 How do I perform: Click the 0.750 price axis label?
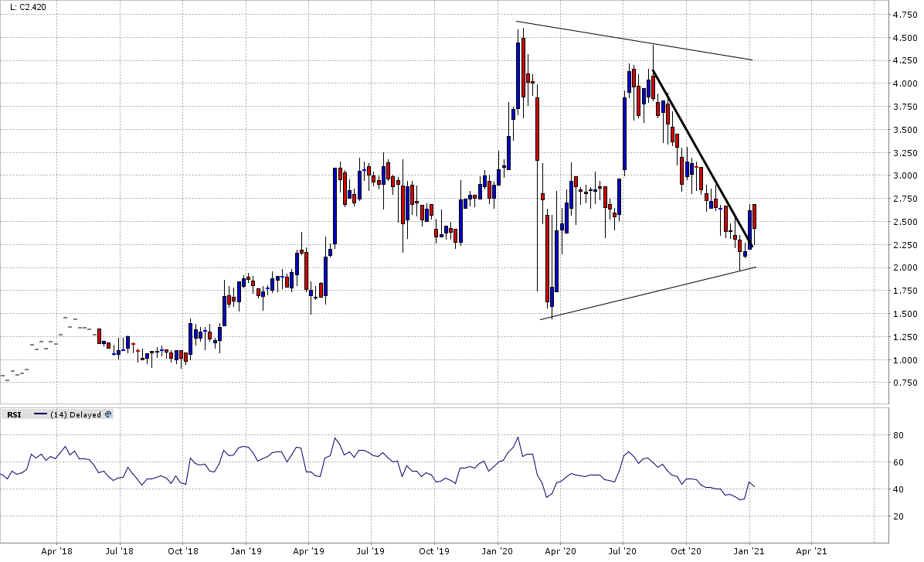905,383
